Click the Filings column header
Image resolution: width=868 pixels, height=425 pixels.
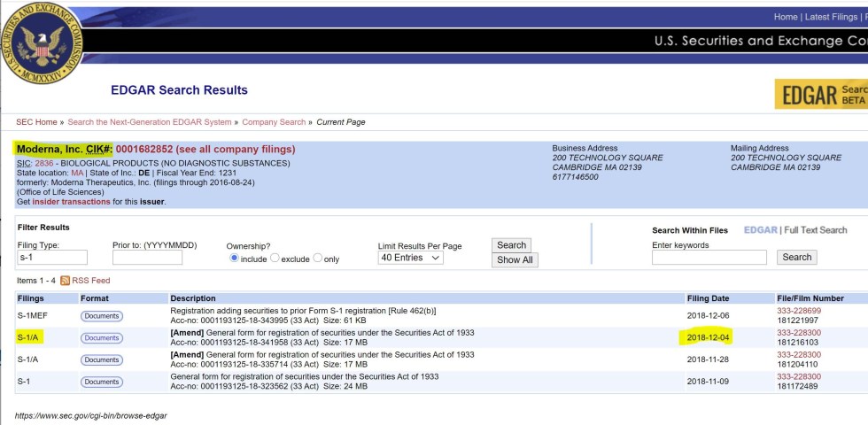pos(30,298)
